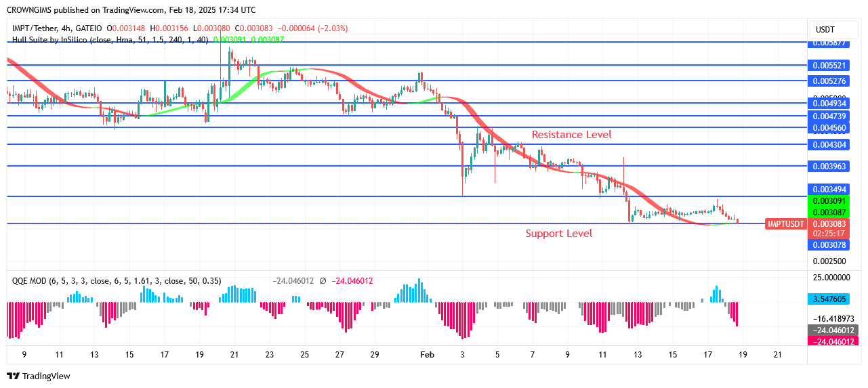Screen dimensions: 868x388
Task: Click the IMPTUSDT symbol tag on price axis
Action: pos(786,224)
